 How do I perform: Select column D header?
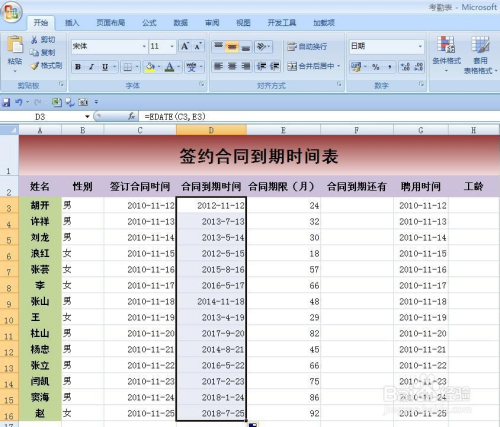211,130
